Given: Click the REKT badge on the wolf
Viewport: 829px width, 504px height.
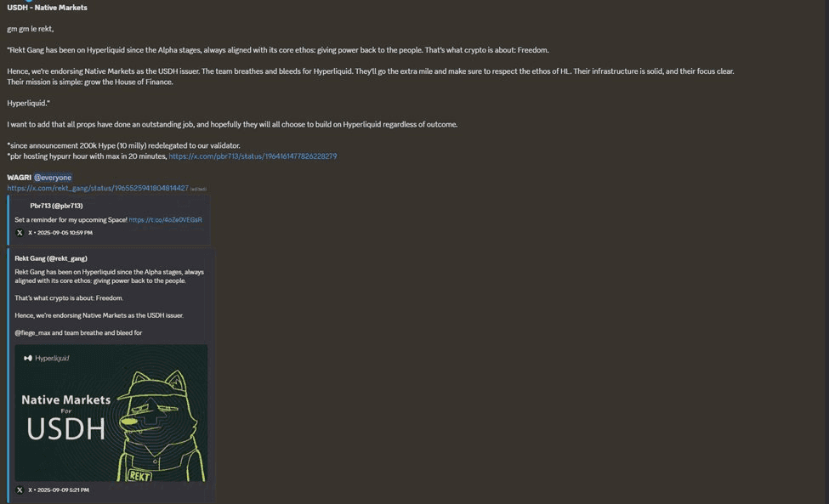Looking at the screenshot, I should coord(140,475).
